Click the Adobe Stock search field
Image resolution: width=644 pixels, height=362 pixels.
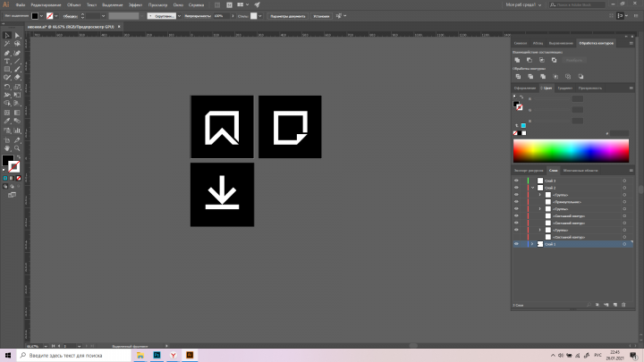click(x=577, y=5)
